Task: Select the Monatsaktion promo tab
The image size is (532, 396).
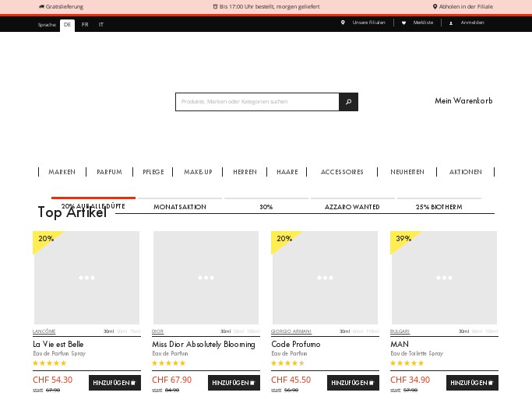Action: coord(180,207)
